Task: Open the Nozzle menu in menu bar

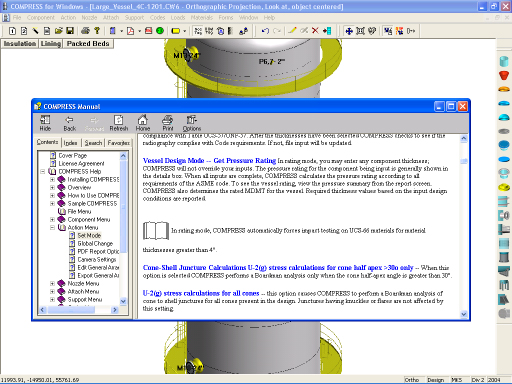Action: tap(89, 18)
